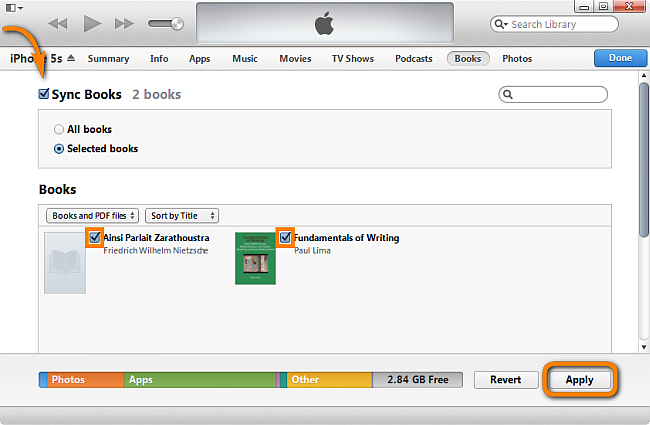
Task: Minimize the iTunes window
Action: (x=584, y=6)
